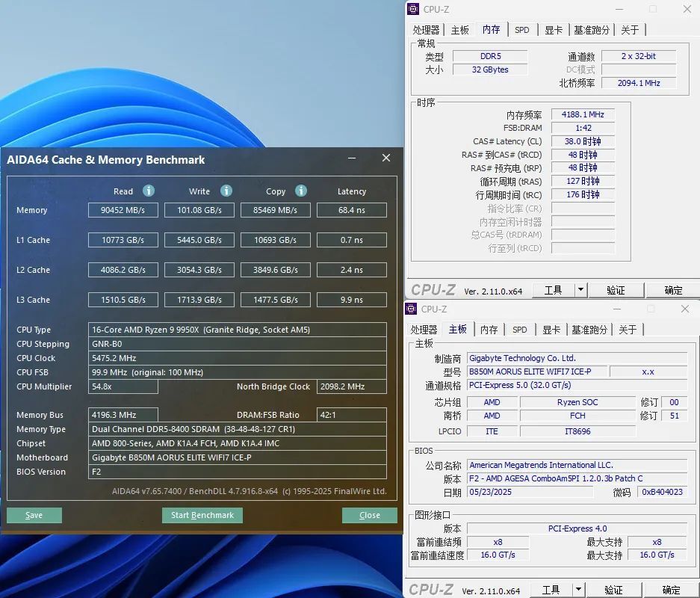Click the L3 Cache Latency value 9.9 ns
700x598 pixels.
(352, 300)
